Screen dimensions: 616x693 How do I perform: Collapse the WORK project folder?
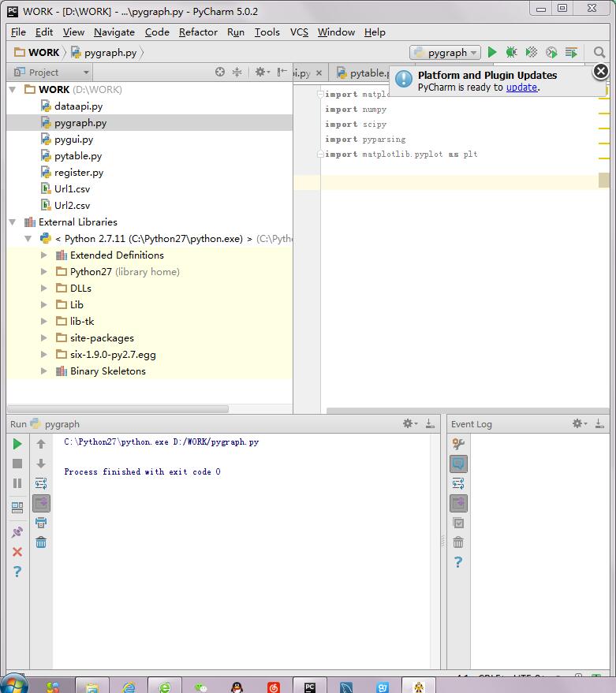click(13, 90)
